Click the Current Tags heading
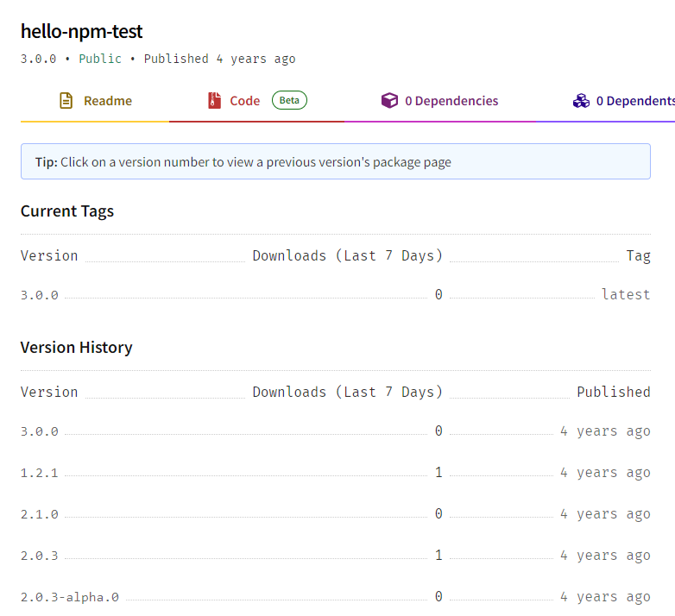This screenshot has height=616, width=675. 67,211
